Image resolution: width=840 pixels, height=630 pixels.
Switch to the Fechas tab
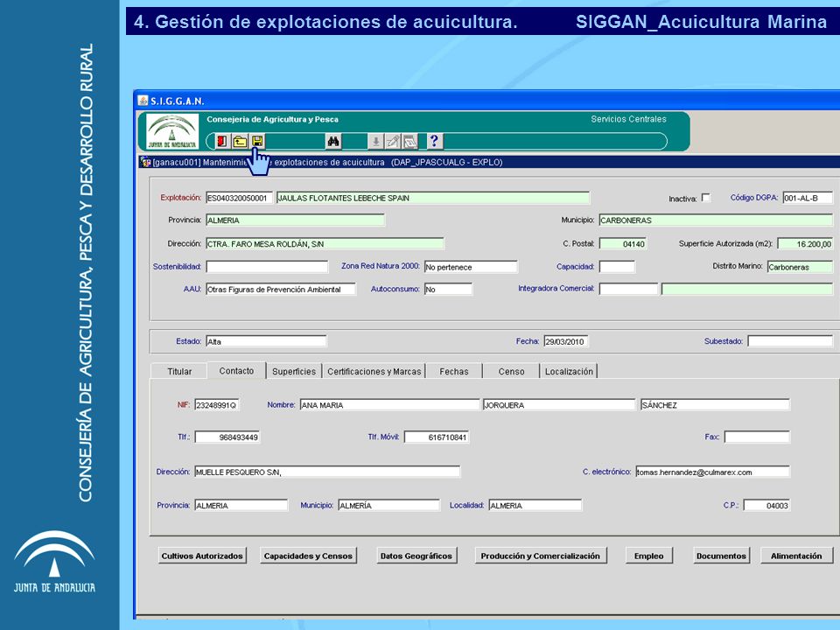tap(454, 371)
